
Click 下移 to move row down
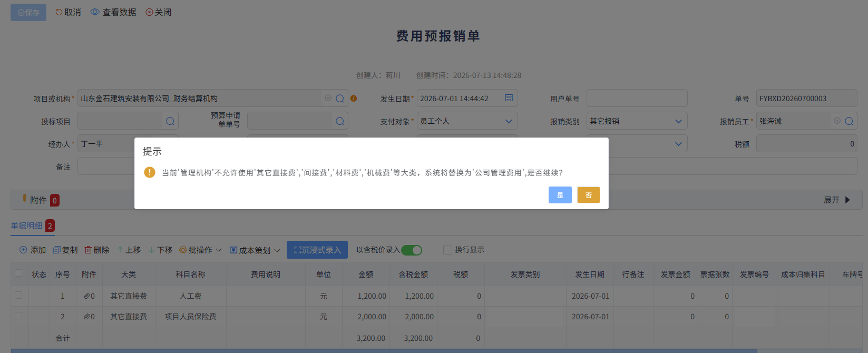pyautogui.click(x=161, y=250)
